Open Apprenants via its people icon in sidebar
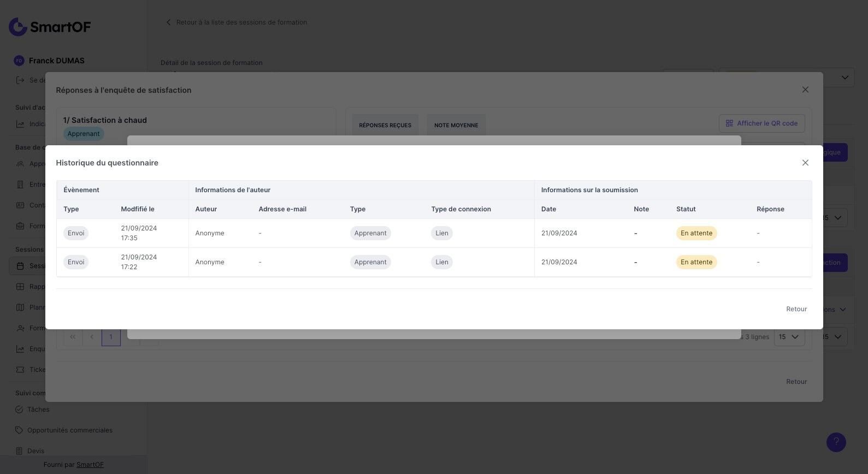 point(20,164)
